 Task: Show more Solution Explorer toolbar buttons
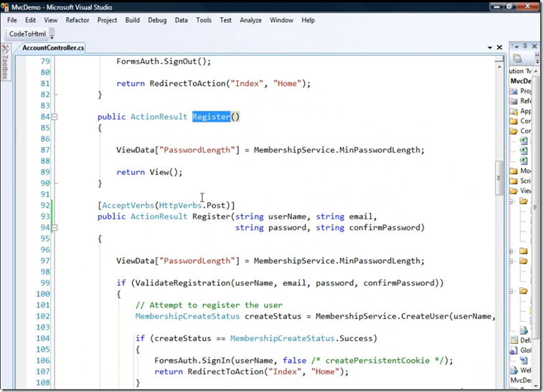click(x=537, y=59)
